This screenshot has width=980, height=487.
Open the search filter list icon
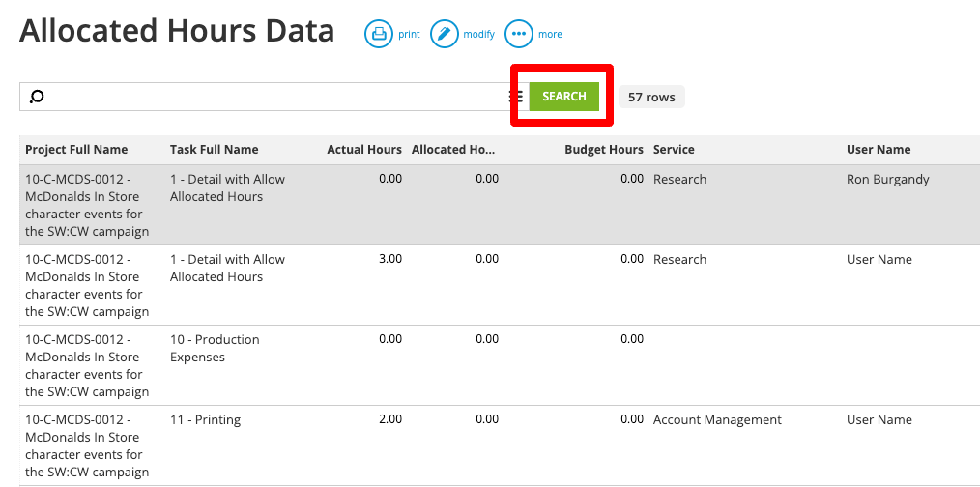(516, 97)
